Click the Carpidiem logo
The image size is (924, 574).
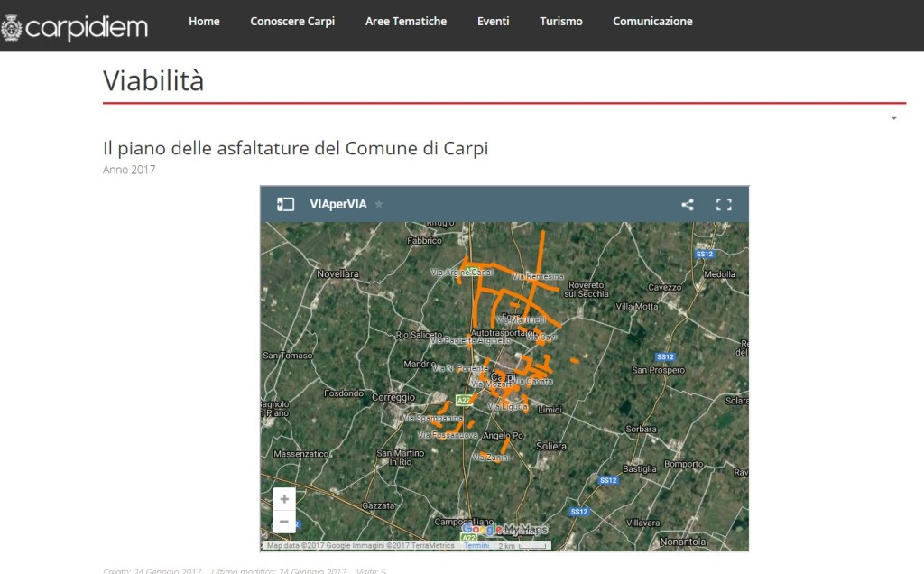pyautogui.click(x=74, y=27)
